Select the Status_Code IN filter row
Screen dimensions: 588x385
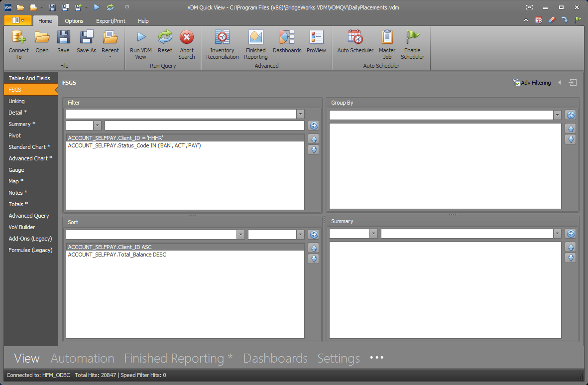185,145
